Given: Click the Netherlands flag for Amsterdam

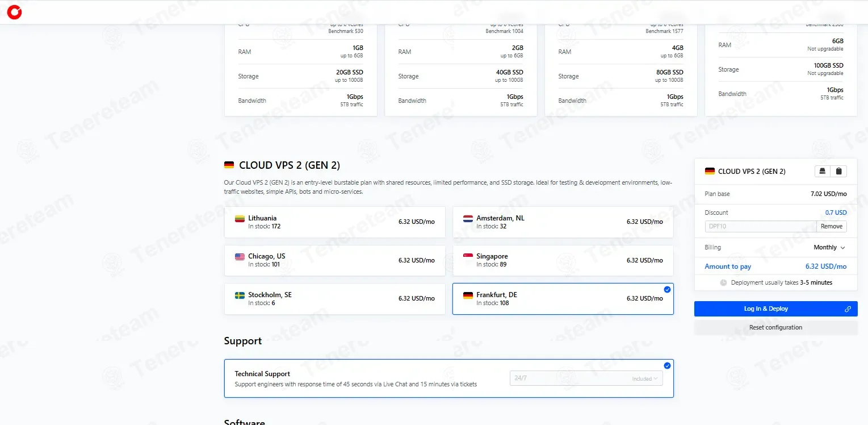Looking at the screenshot, I should (x=468, y=218).
